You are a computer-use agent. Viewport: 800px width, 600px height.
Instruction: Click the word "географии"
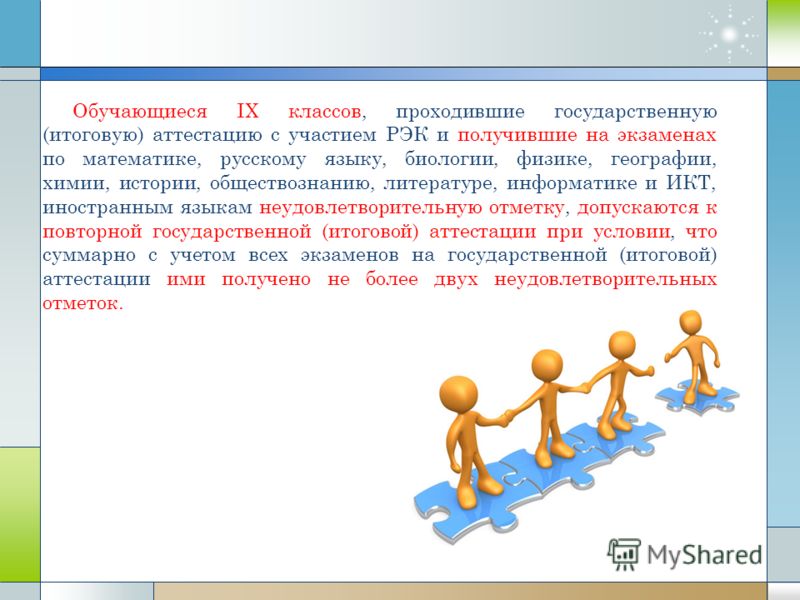pyautogui.click(x=663, y=160)
